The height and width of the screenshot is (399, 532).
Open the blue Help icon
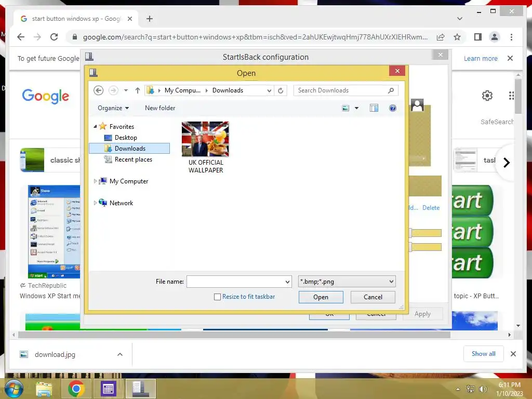coord(393,108)
